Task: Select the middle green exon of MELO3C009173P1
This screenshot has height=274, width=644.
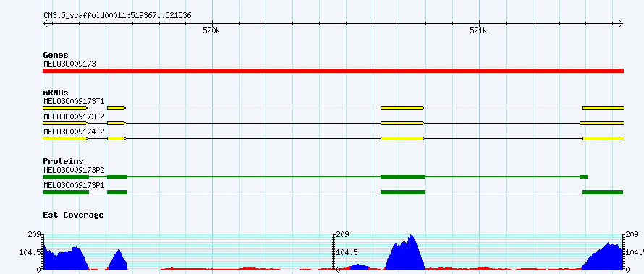Action: pyautogui.click(x=403, y=192)
